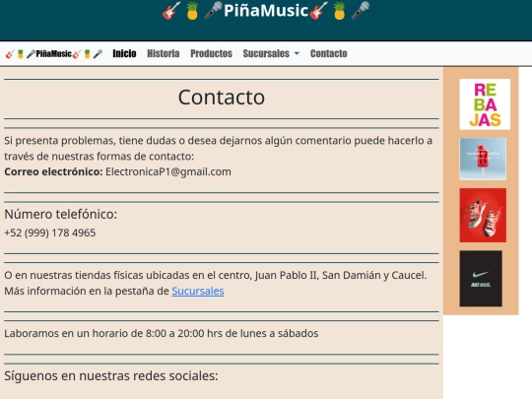This screenshot has height=399, width=532.
Task: Open the red sneakers ad image
Action: point(483,215)
